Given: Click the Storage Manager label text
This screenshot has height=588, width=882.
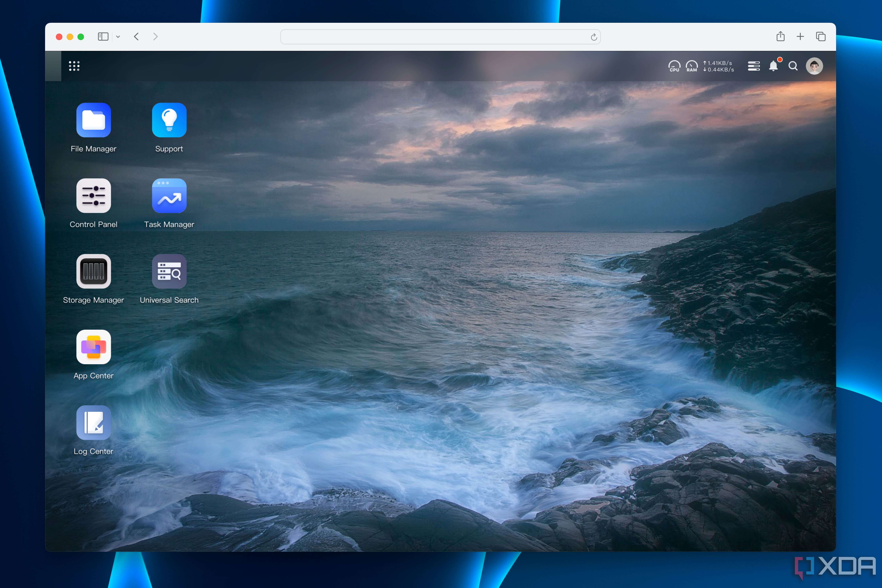Looking at the screenshot, I should [93, 300].
